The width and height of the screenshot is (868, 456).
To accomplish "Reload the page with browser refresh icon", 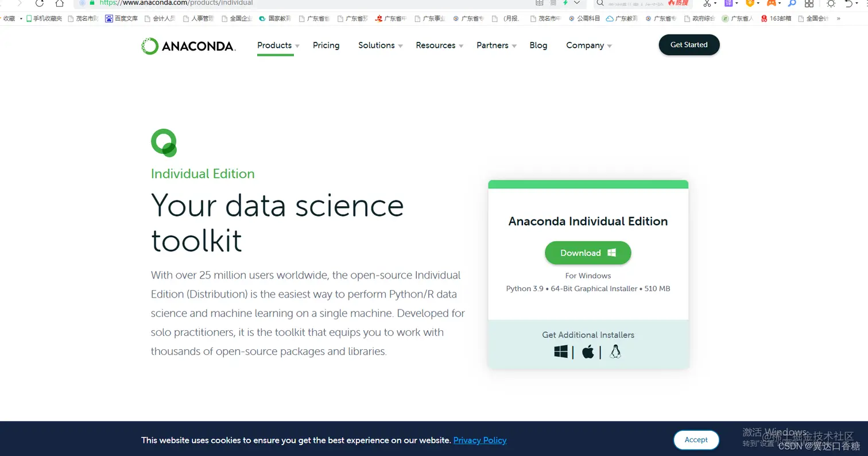I will pyautogui.click(x=40, y=3).
